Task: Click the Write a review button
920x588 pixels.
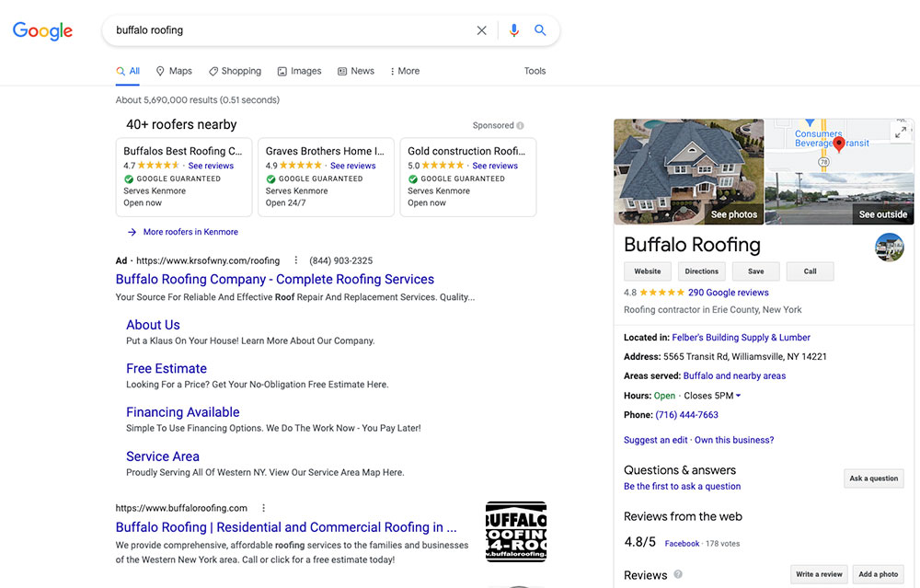Action: (819, 574)
